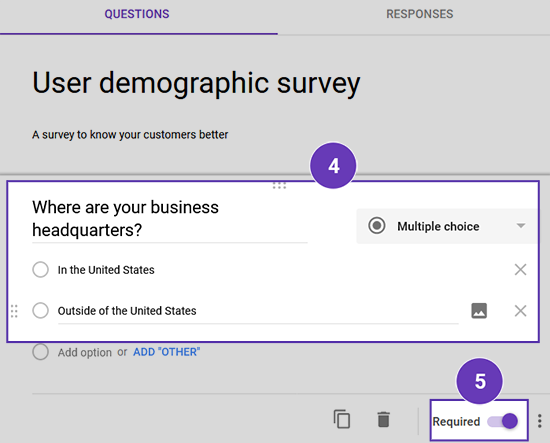Click Add option to create a new choice
The image size is (550, 443).
coord(85,352)
